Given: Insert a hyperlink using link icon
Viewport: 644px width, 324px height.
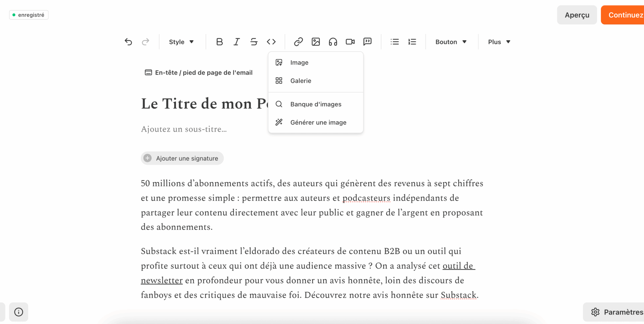Looking at the screenshot, I should [x=298, y=42].
